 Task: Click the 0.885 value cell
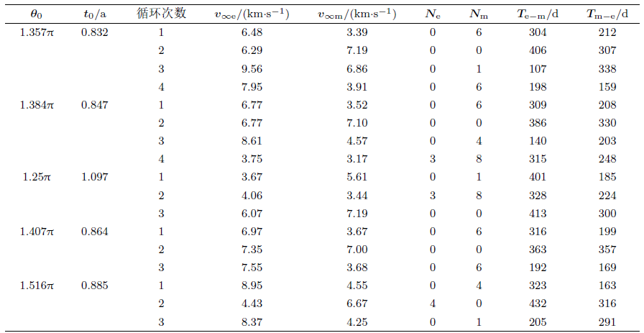click(x=95, y=286)
